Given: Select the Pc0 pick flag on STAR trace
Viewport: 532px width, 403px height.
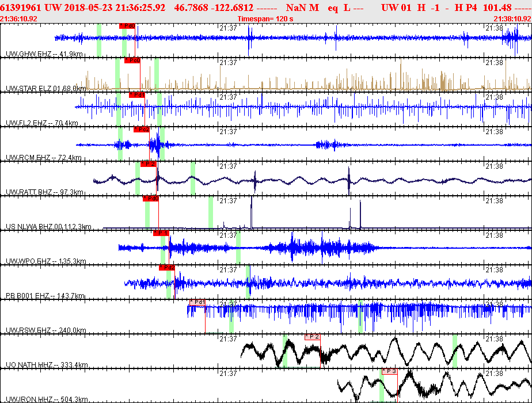Looking at the screenshot, I should point(132,60).
